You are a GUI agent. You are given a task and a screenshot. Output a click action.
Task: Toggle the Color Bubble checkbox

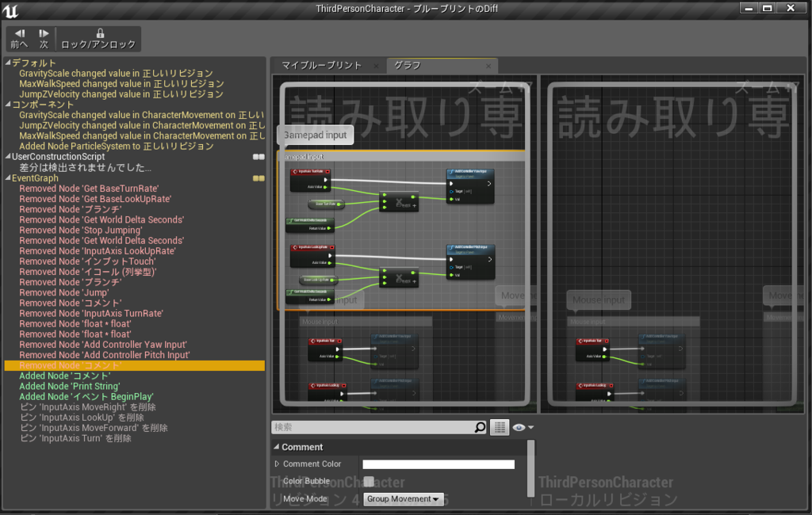(369, 482)
